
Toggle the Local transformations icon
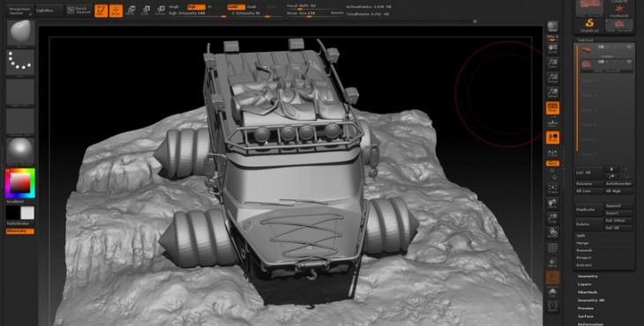(x=552, y=137)
